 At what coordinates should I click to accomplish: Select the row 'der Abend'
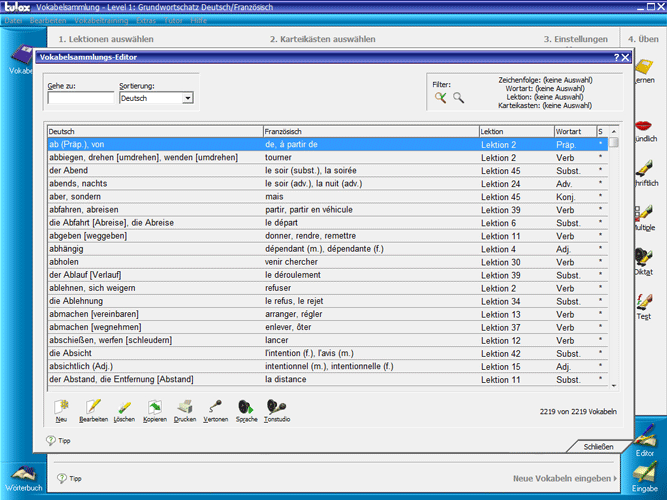[328, 171]
